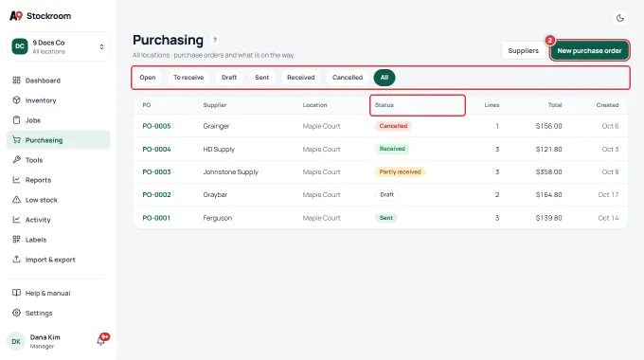Screen dimensions: 644x360
Task: Click the Created column header
Action: tap(607, 105)
